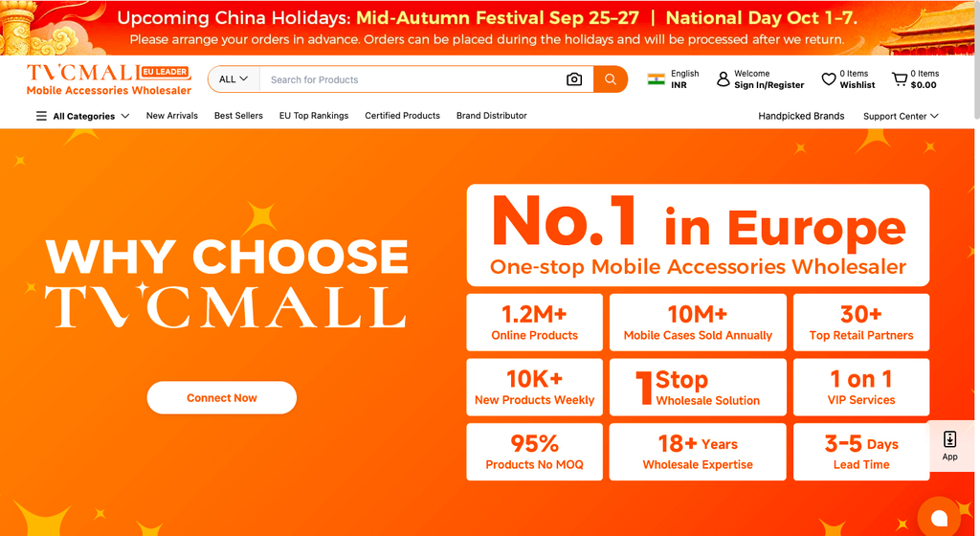Open the Wishlist heart icon
Screen dimensions: 980x536
tap(828, 79)
